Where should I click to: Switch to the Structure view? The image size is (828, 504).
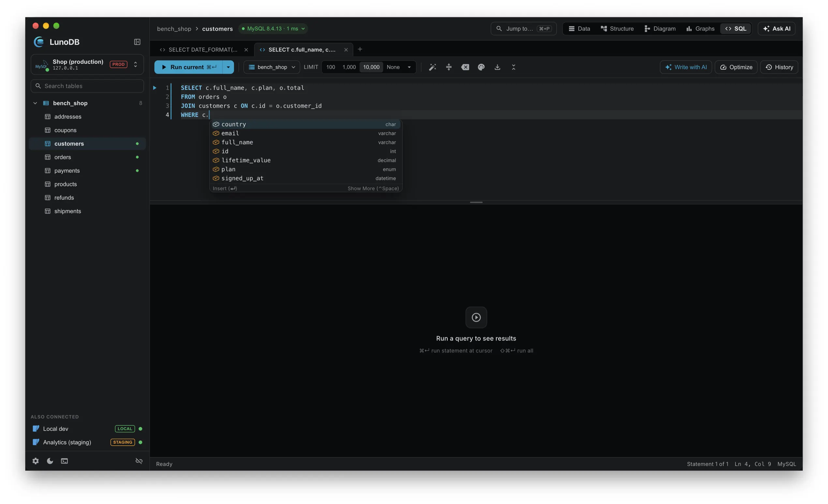(617, 29)
